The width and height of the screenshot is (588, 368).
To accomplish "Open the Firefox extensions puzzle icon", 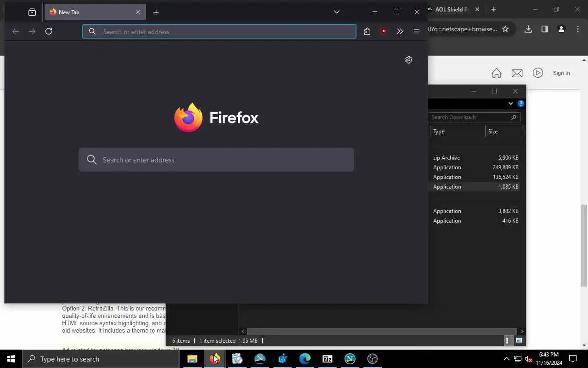I will pyautogui.click(x=367, y=31).
